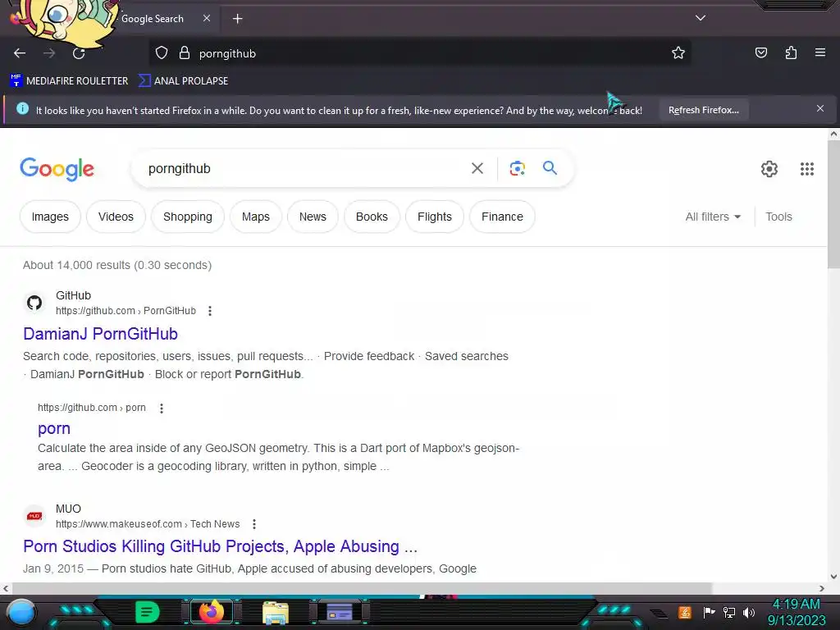Click the Refresh Firefox button

[x=703, y=110]
